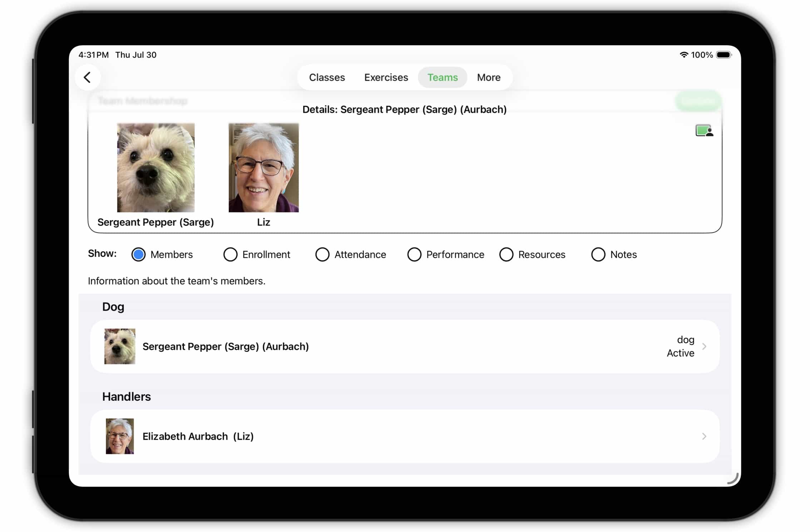Tap large Liz handler photo

(x=263, y=168)
